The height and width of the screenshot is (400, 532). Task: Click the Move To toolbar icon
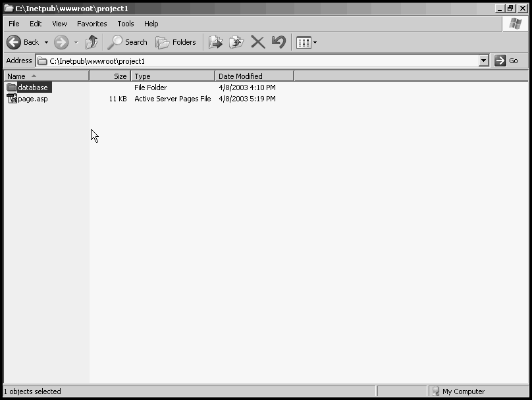215,42
